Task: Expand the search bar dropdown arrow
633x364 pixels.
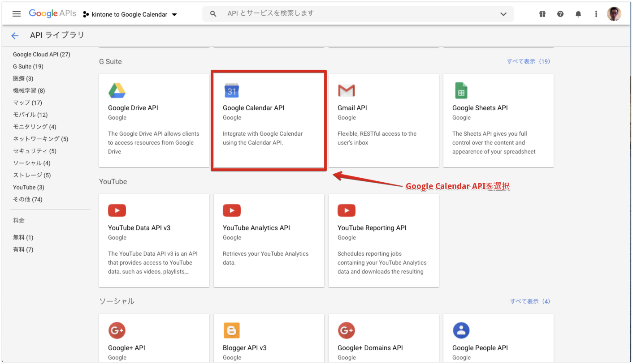Action: 503,14
